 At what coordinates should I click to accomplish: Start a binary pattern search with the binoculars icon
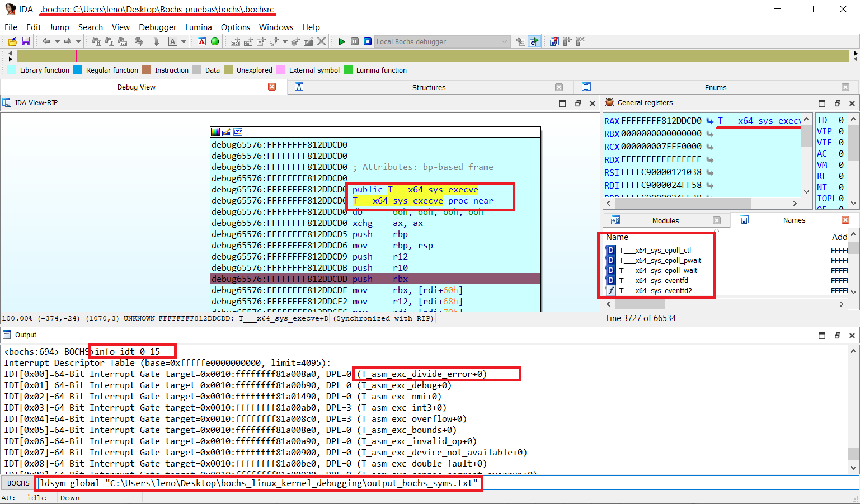124,41
